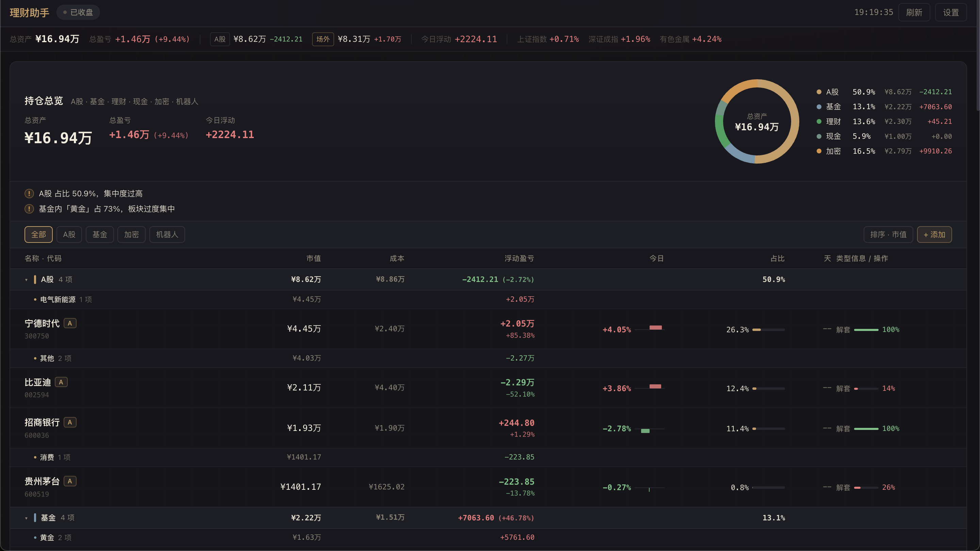Click the + 添加 button
Viewport: 980px width, 551px height.
pos(934,235)
